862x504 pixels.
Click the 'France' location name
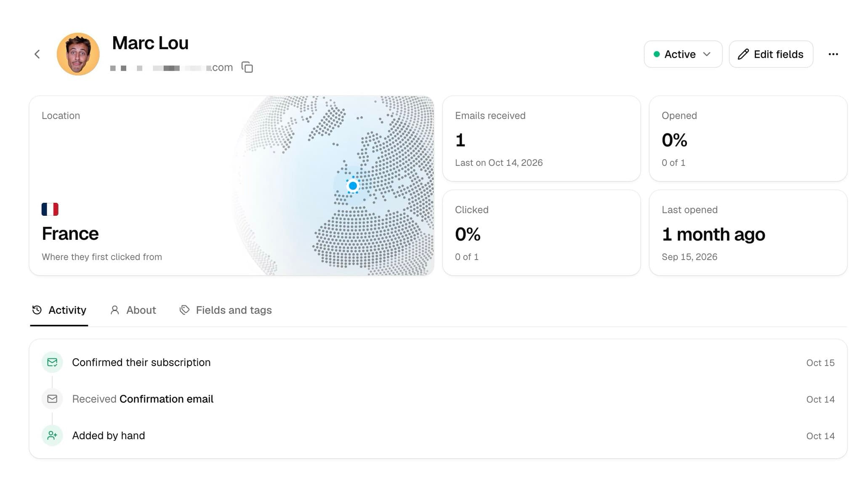pyautogui.click(x=70, y=233)
